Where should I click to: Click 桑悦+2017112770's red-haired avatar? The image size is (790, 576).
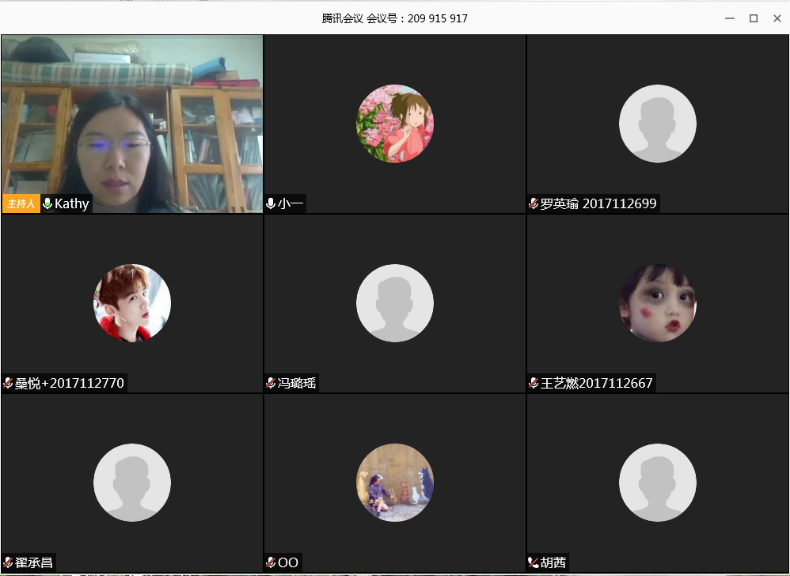(x=132, y=303)
